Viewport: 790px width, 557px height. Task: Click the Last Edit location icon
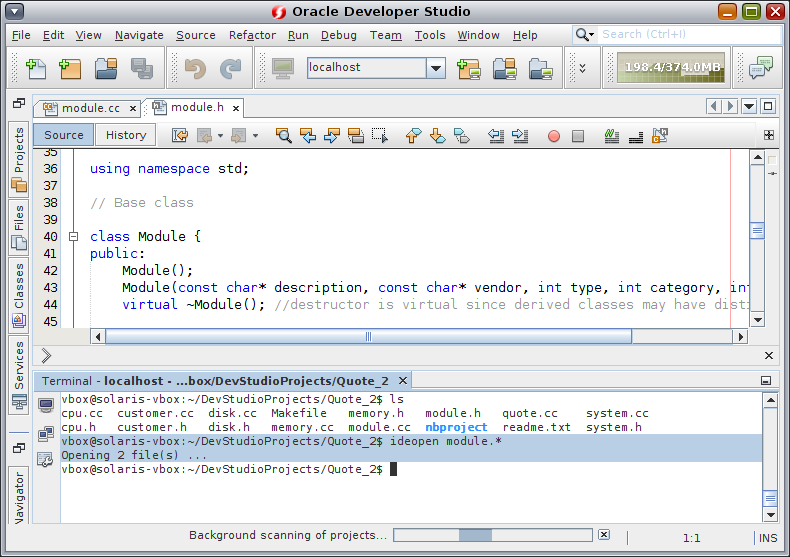[x=180, y=135]
